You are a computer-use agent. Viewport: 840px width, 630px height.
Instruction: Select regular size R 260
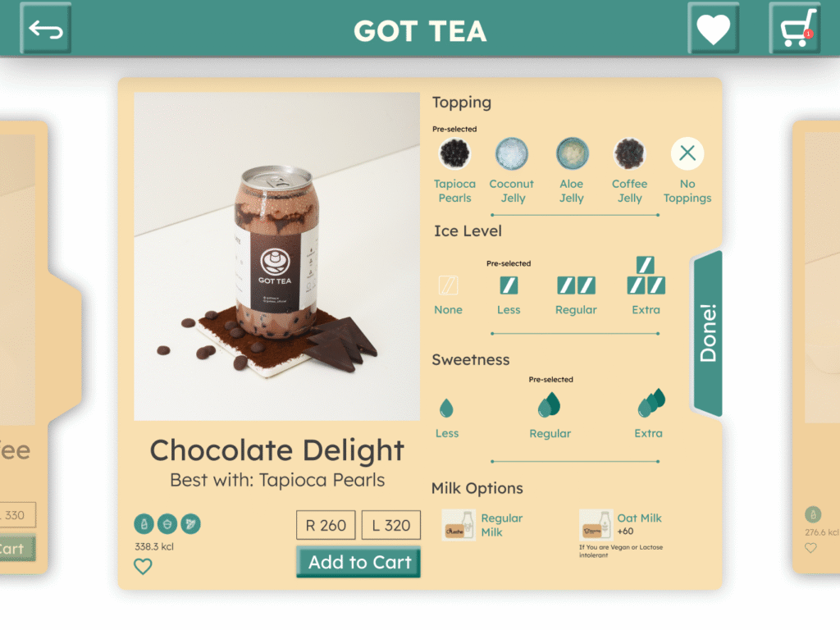(x=326, y=525)
